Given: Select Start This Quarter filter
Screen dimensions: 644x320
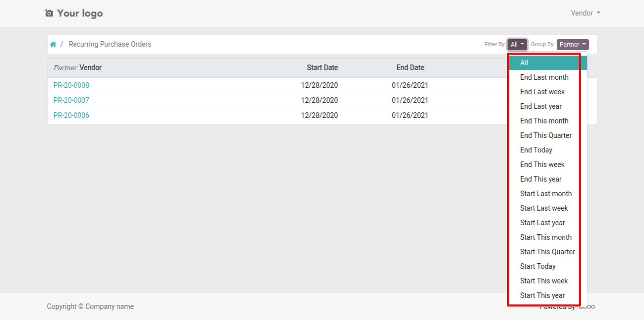Looking at the screenshot, I should (547, 252).
